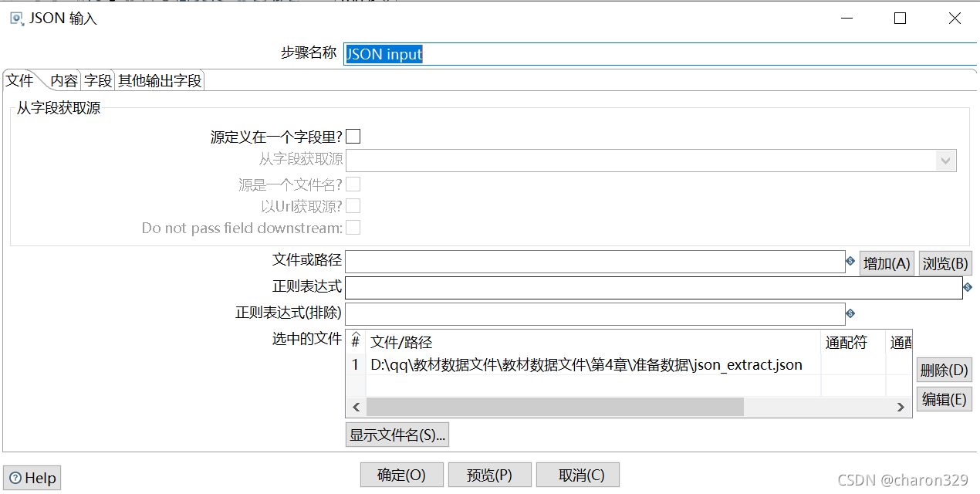Check the 源是一个文件名 option
980x494 pixels.
tap(353, 184)
